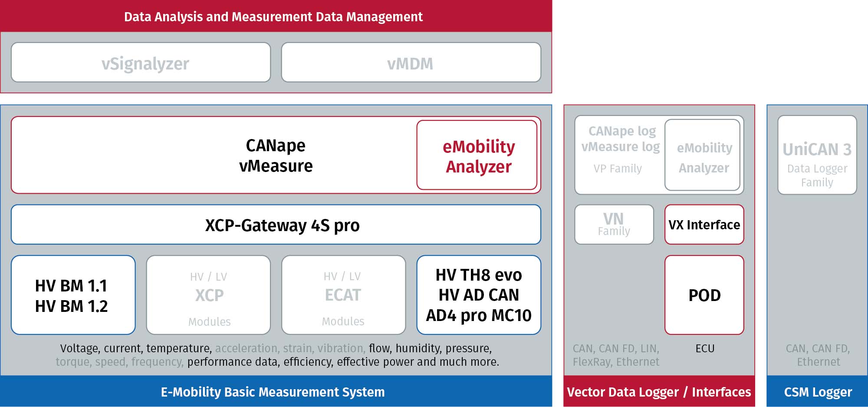
Task: Select the CSM Logger banner
Action: click(x=817, y=391)
